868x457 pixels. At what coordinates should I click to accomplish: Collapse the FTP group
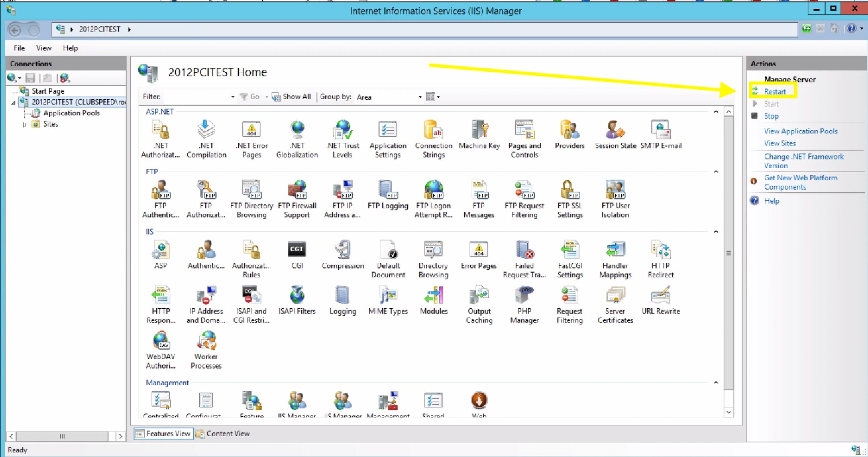point(716,172)
